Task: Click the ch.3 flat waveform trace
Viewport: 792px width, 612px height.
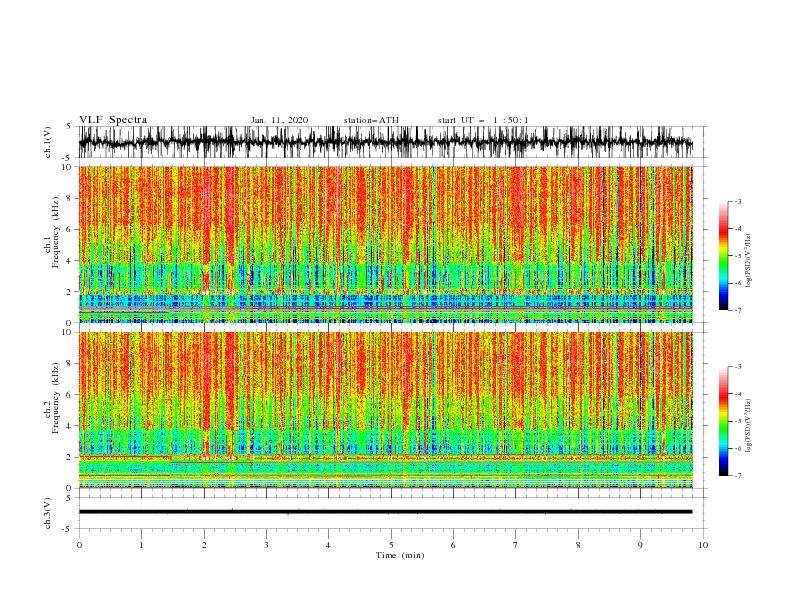Action: tap(385, 512)
